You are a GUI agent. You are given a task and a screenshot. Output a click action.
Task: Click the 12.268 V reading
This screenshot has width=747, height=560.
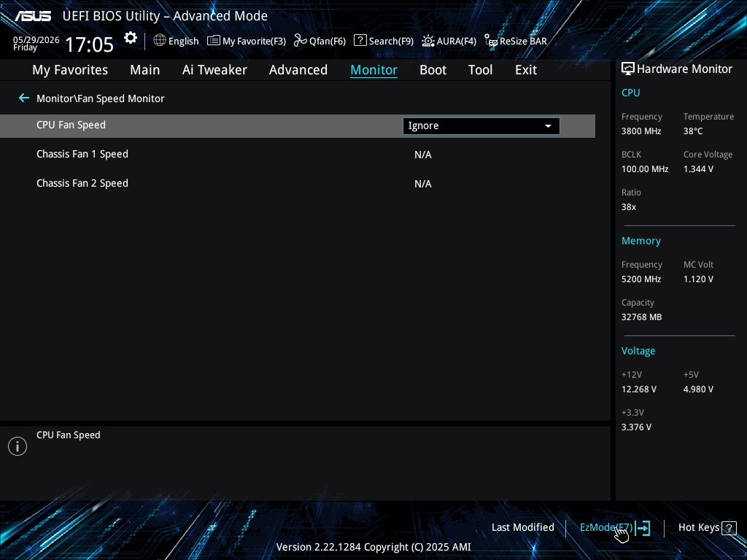pos(639,389)
